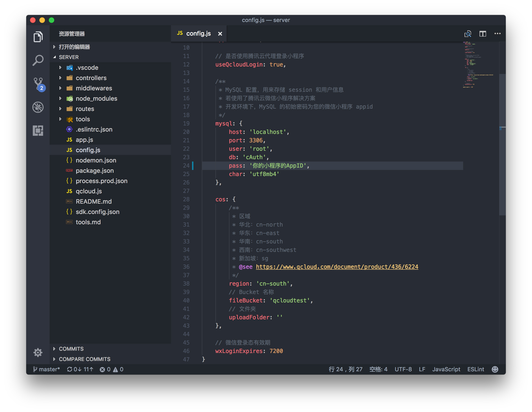
Task: Open the Search view in activity bar
Action: (38, 60)
